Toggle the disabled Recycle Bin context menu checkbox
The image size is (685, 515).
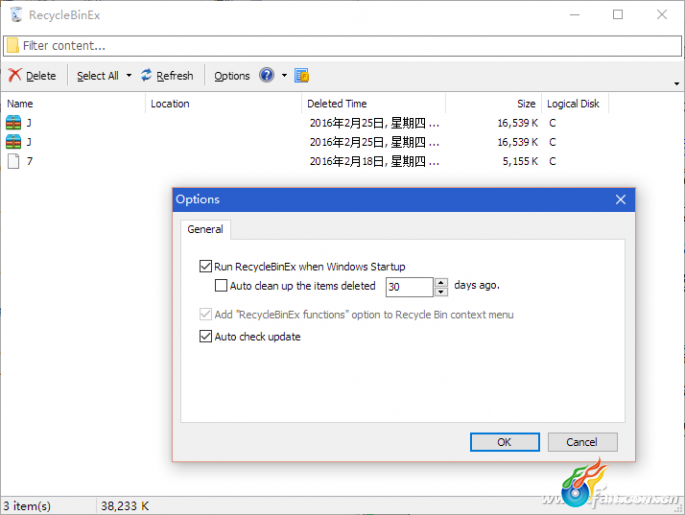pos(205,314)
